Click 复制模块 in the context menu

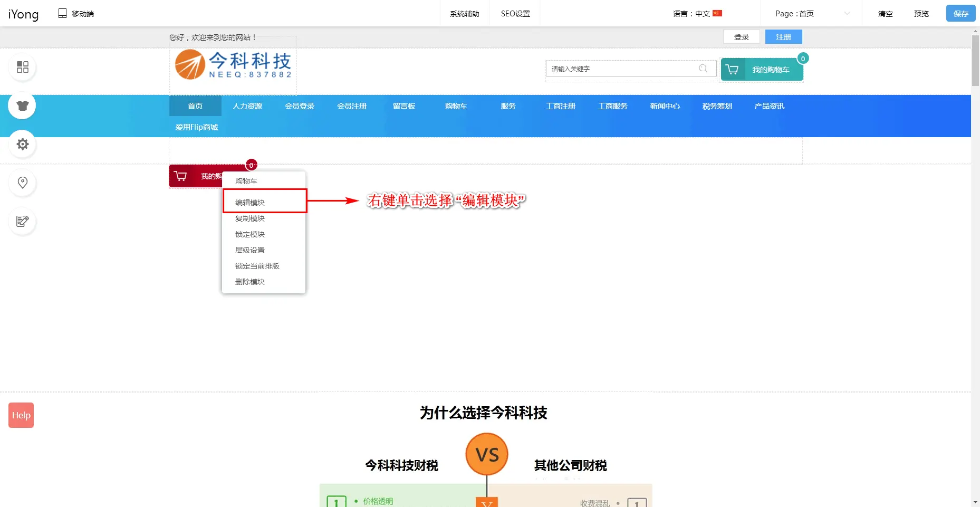coord(250,218)
